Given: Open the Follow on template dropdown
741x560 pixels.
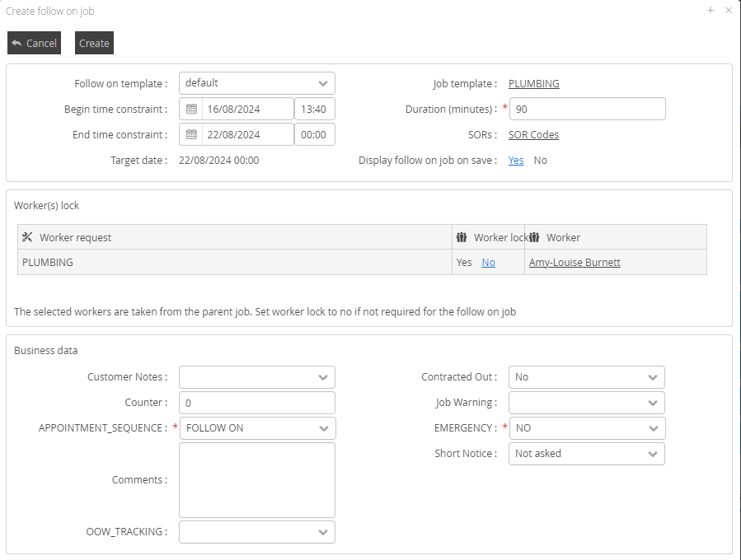Looking at the screenshot, I should tap(322, 83).
